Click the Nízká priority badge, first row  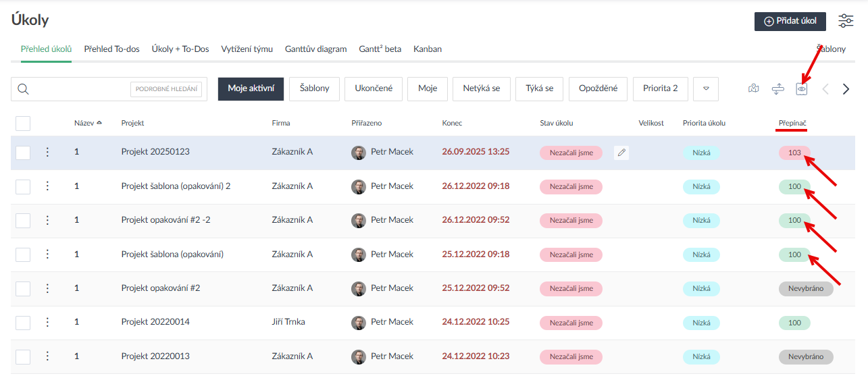click(701, 153)
